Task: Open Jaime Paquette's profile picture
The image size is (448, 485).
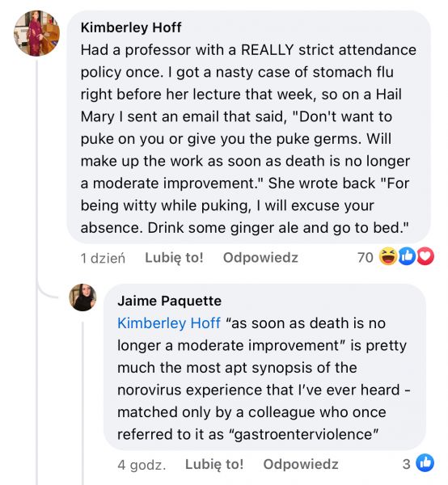Action: [x=82, y=297]
